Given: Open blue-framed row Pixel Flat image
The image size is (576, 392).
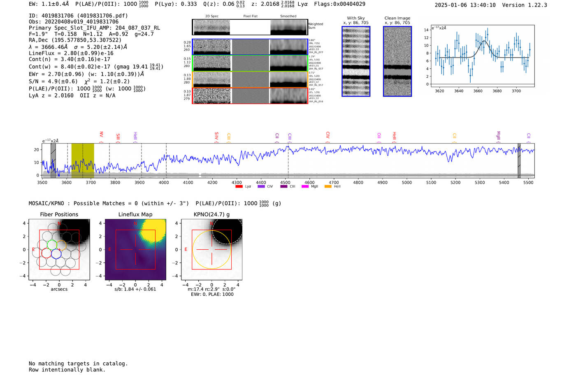Looking at the screenshot, I should pyautogui.click(x=250, y=47).
